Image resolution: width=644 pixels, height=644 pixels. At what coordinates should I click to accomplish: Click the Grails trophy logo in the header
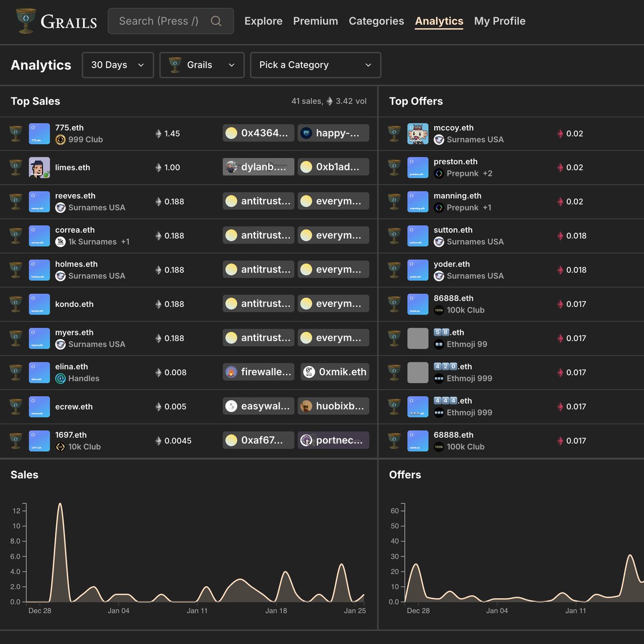tap(26, 20)
